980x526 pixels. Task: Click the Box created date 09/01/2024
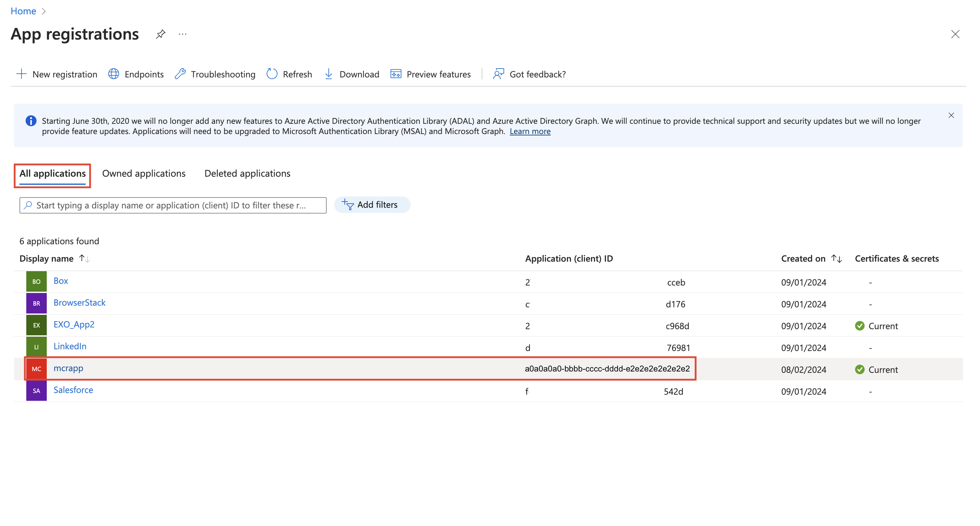click(x=804, y=282)
